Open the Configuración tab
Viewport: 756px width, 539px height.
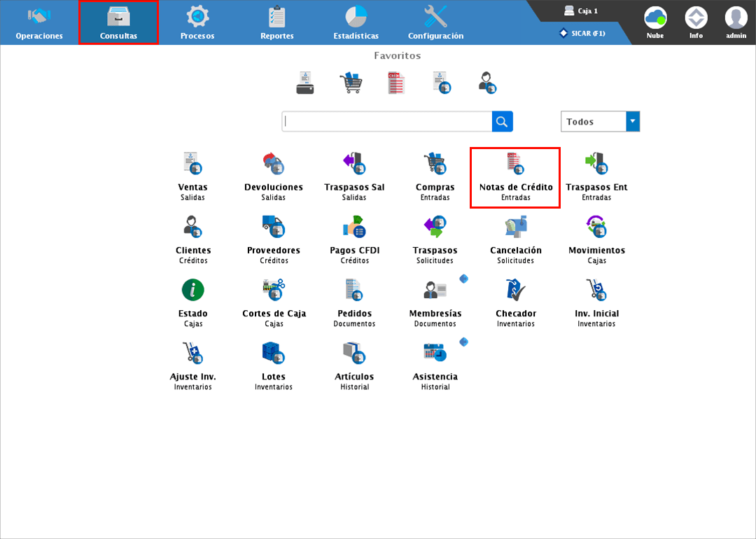(435, 22)
